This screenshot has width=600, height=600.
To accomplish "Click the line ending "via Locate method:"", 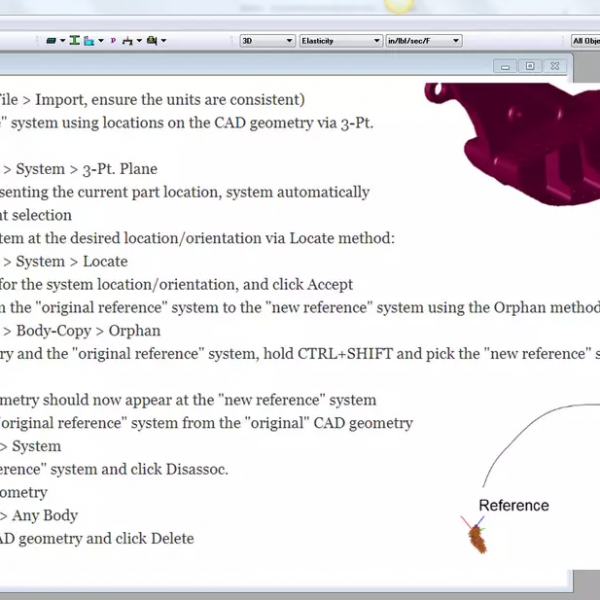I will [197, 238].
